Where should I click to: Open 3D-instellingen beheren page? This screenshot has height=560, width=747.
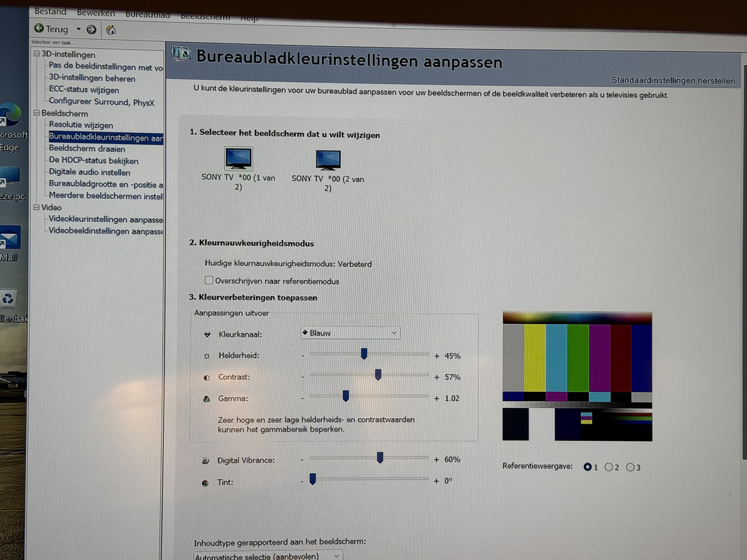pos(92,78)
